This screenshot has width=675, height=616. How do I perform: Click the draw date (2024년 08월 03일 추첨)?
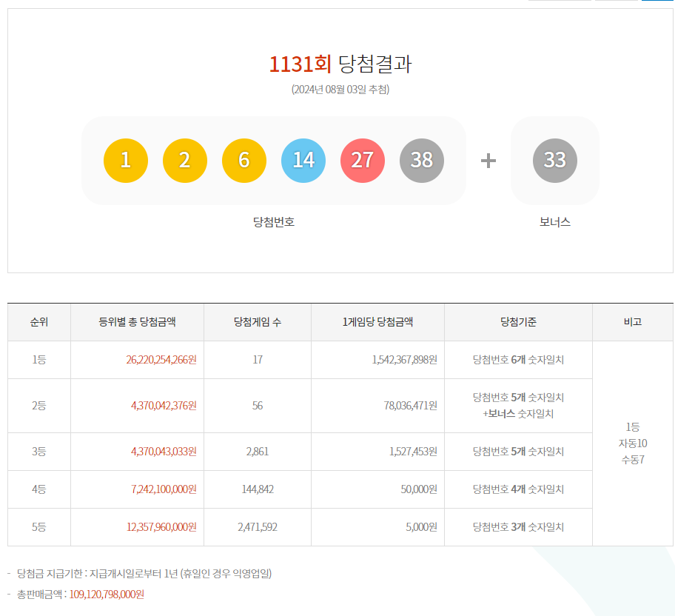click(x=340, y=89)
